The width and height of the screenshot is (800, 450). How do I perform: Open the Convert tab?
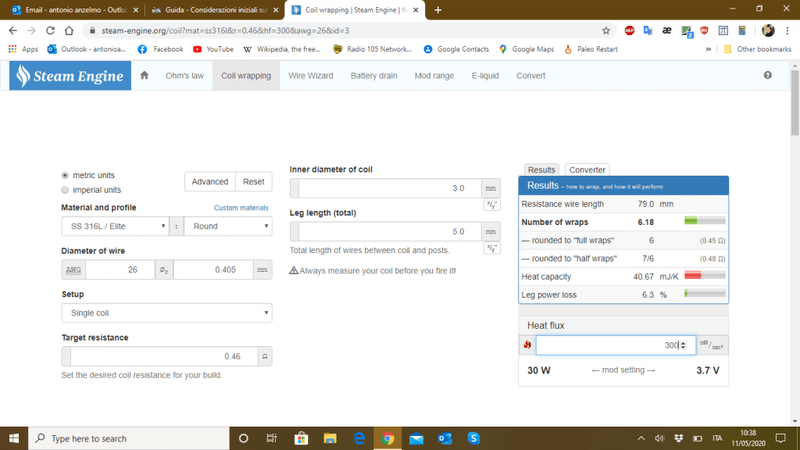point(531,76)
